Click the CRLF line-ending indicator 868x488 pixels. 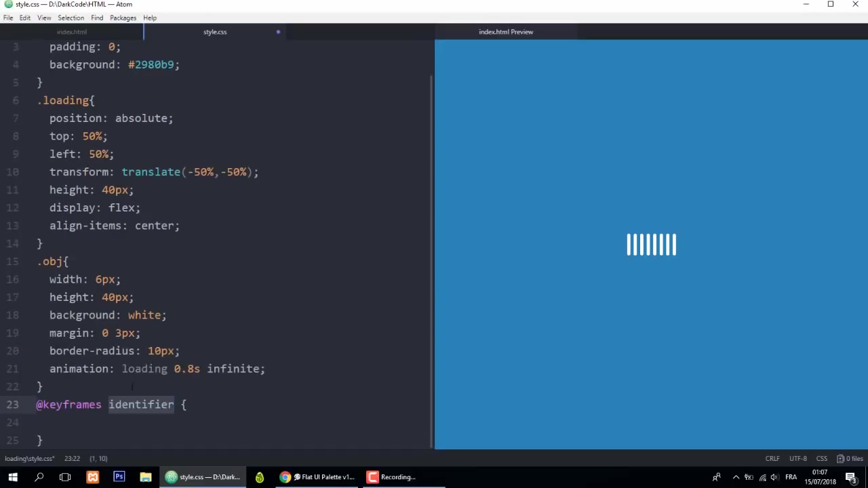pos(772,459)
